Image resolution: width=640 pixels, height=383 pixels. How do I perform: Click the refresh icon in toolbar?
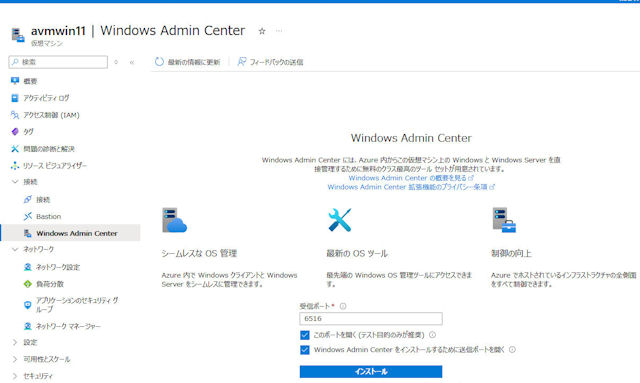159,62
